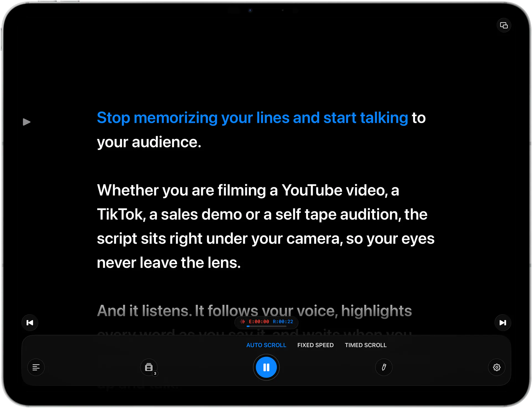Click the remaining time R:00:22 readout
This screenshot has height=408, width=532.
(x=283, y=321)
